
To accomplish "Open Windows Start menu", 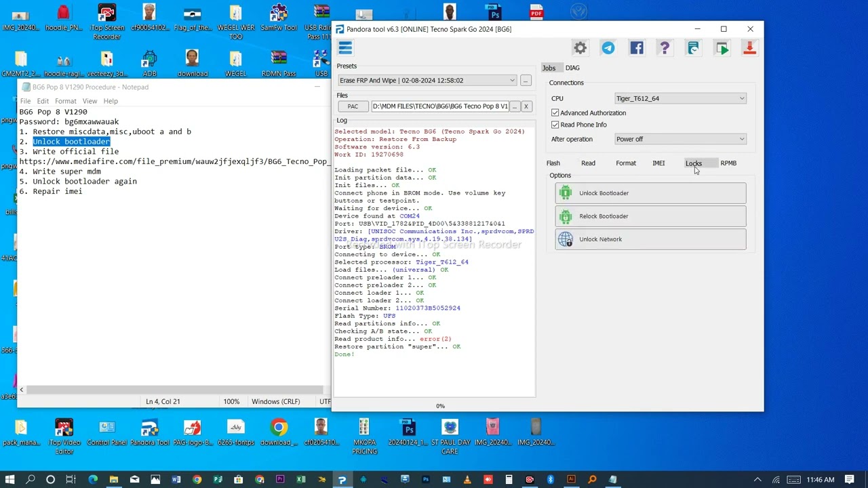I will pos(9,480).
